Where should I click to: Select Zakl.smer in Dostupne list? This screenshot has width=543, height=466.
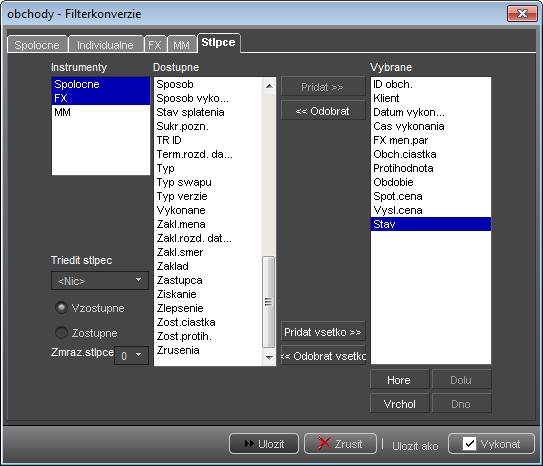208,252
